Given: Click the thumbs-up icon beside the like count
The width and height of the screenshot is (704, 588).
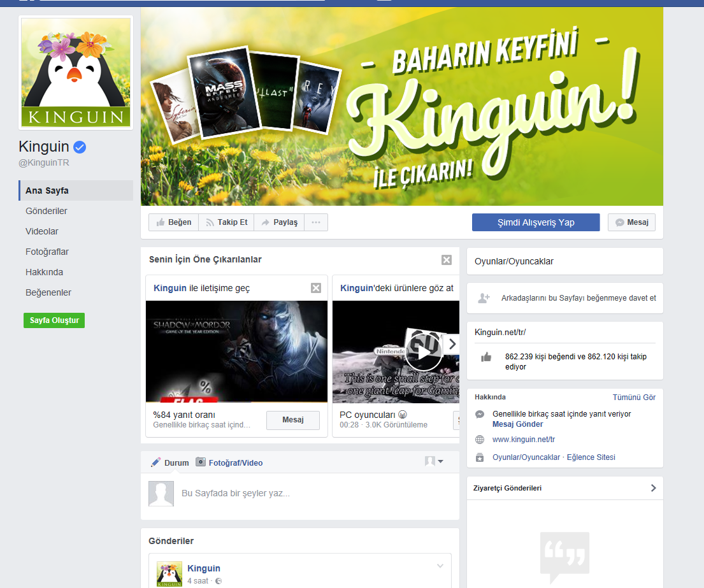Looking at the screenshot, I should coord(486,357).
